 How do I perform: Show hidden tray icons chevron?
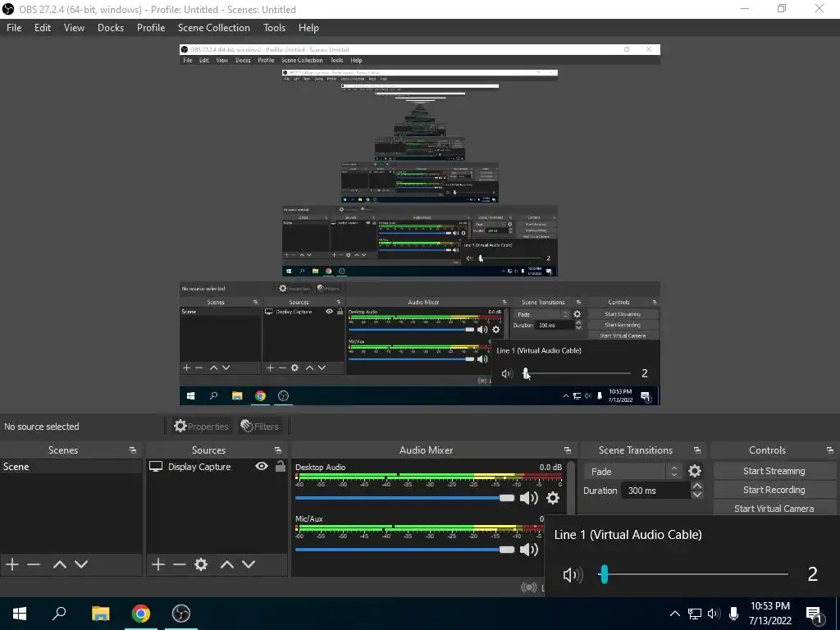click(675, 614)
